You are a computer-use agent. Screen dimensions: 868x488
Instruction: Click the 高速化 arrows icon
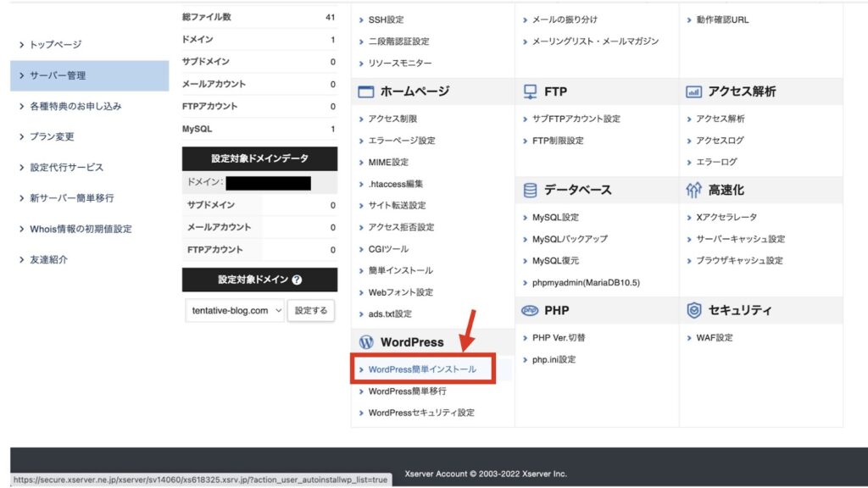click(x=693, y=191)
